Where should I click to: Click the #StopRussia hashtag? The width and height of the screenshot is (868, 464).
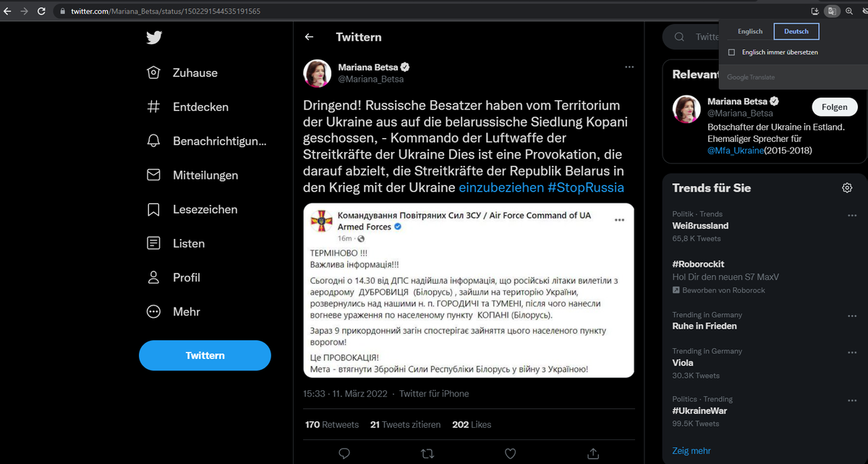586,187
